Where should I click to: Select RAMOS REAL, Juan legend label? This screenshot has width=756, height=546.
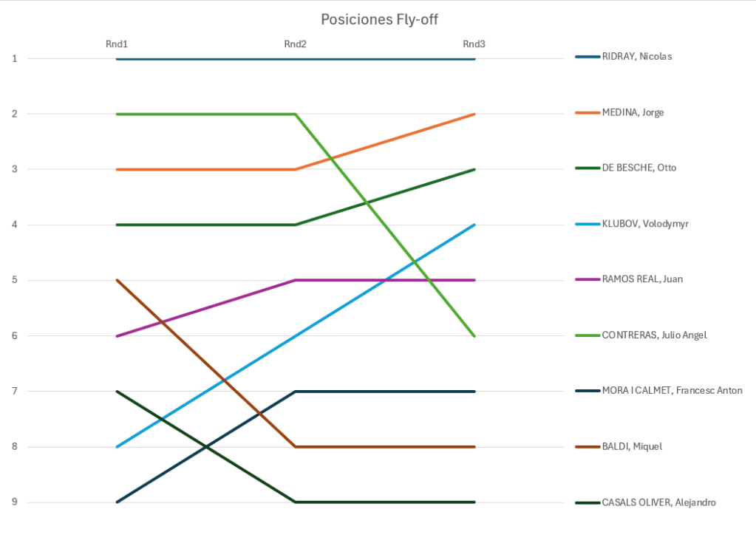641,279
